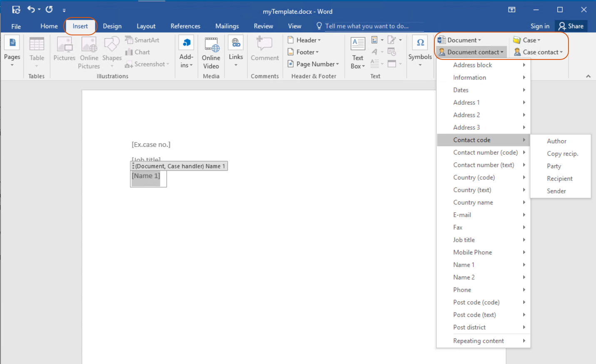This screenshot has width=596, height=364.
Task: Click the Undo arrow icon
Action: 31,9
